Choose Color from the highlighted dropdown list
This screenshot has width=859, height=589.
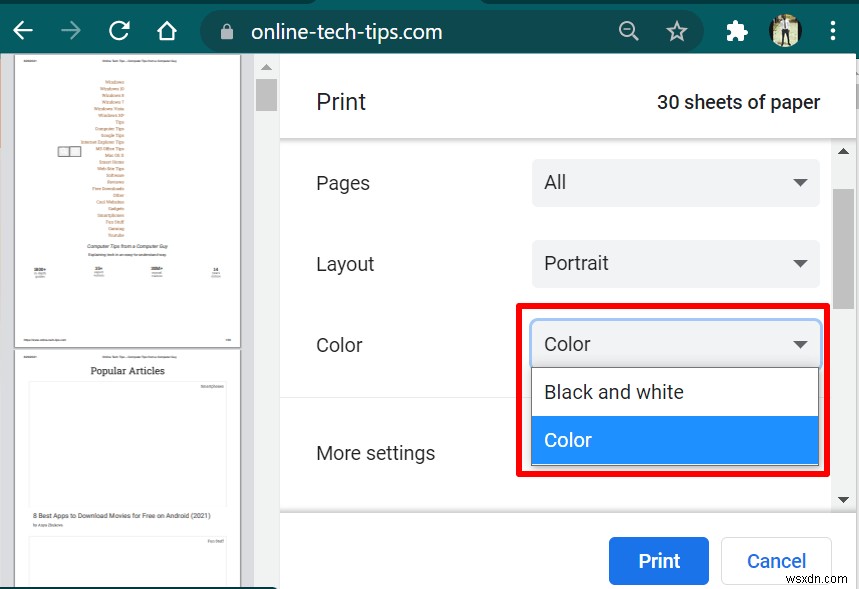675,440
